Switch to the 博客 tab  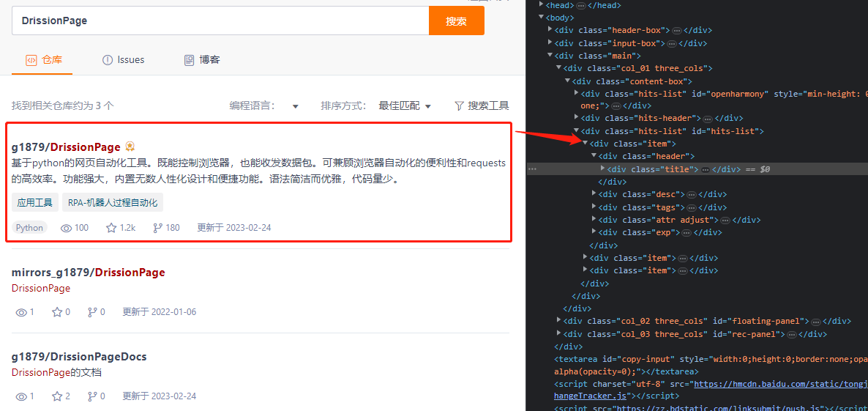click(x=202, y=60)
